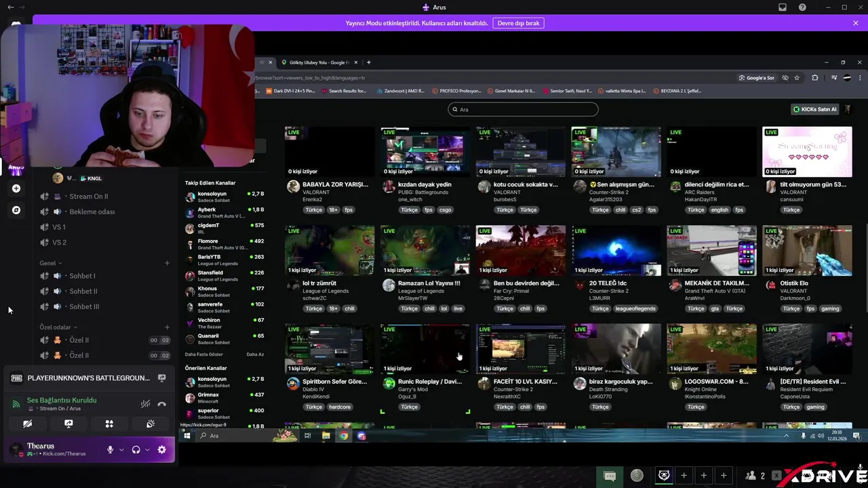Screen dimensions: 868x488
Task: Click Devre dışı bırak in the streamer mode banner
Action: point(519,23)
